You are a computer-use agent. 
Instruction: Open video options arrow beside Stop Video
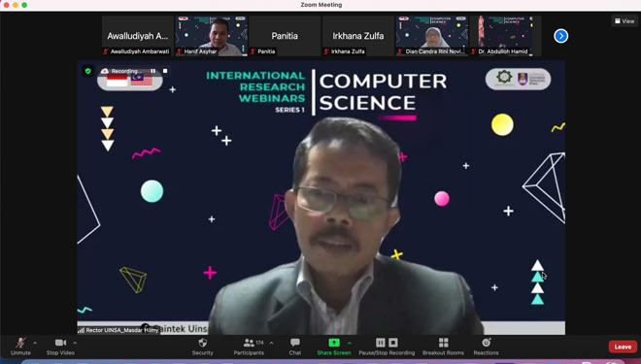(75, 343)
